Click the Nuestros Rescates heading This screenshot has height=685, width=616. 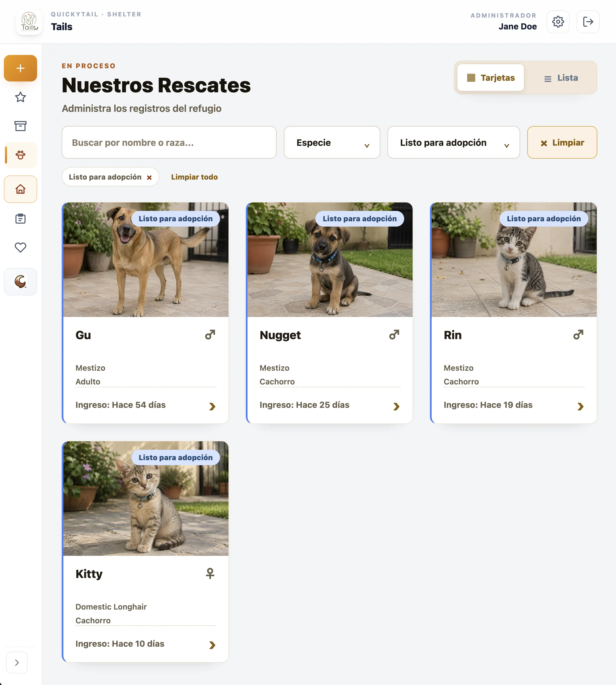point(156,85)
